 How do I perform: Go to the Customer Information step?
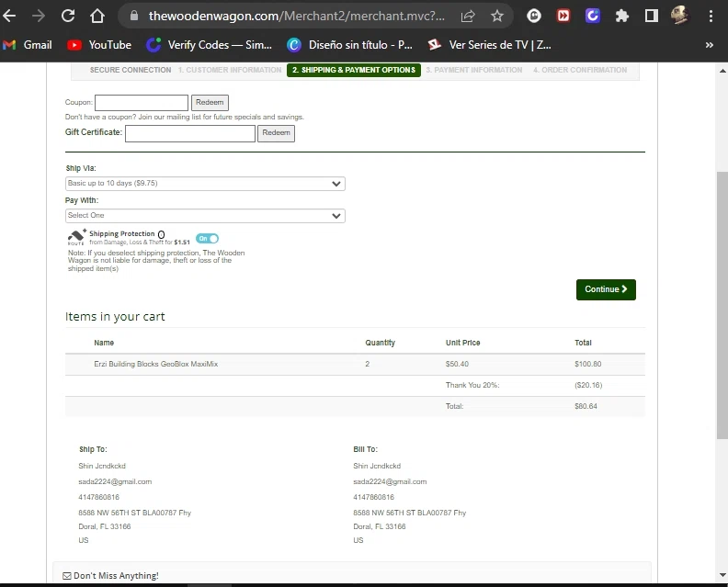point(230,71)
